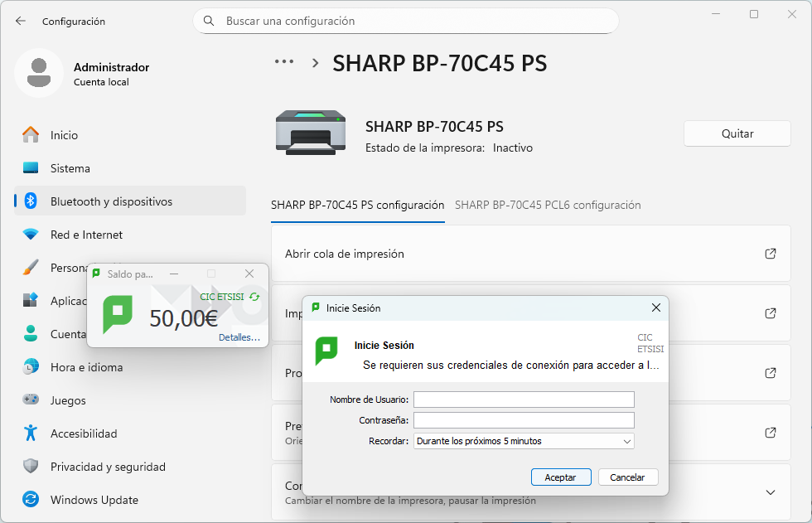This screenshot has width=812, height=523.
Task: Click the green refresh icon beside CIC ETSISI
Action: pos(254,297)
